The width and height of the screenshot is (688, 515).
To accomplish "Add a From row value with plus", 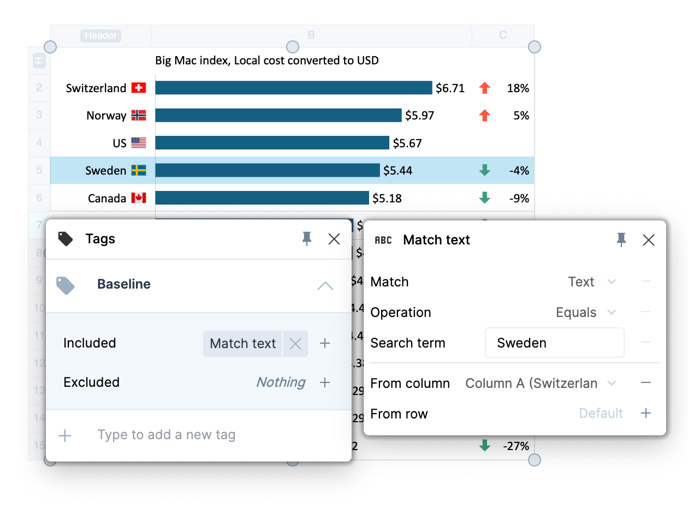I will click(x=646, y=413).
